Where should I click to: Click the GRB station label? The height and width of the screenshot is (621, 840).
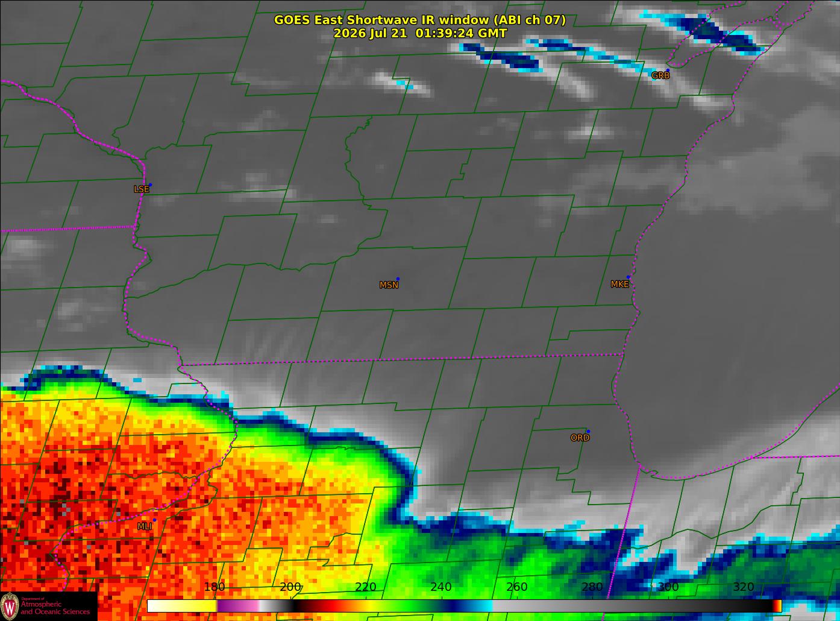(660, 76)
